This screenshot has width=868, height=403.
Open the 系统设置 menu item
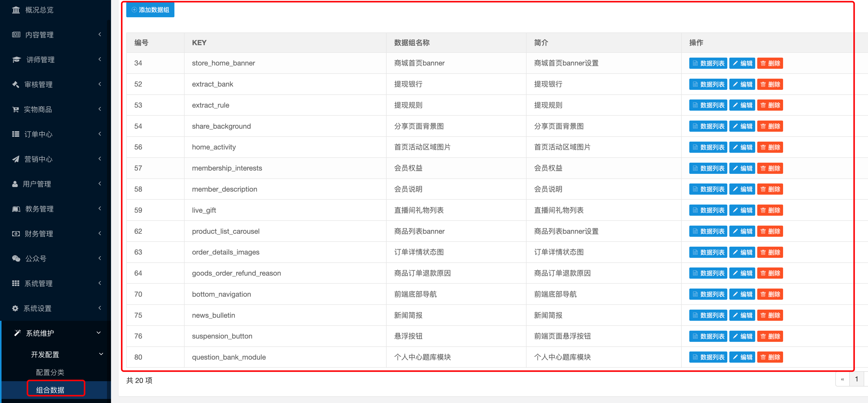(55, 308)
